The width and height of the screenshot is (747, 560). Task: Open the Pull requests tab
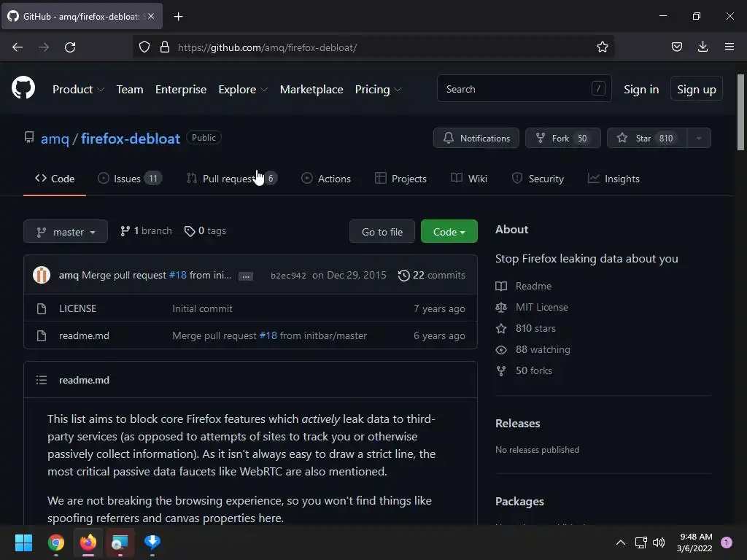232,179
